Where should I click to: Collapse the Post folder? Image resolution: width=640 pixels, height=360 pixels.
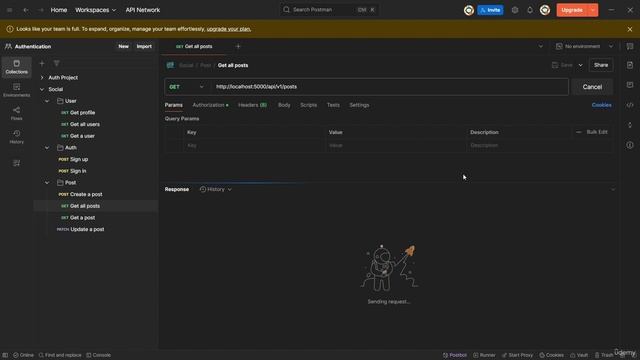coord(47,182)
